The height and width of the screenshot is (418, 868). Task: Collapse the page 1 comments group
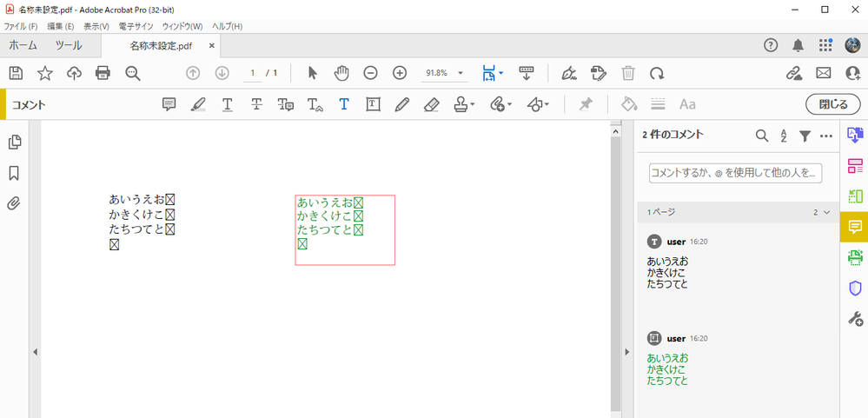pyautogui.click(x=827, y=212)
